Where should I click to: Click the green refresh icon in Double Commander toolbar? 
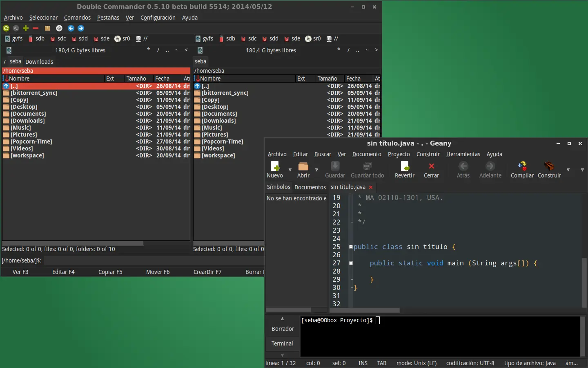(6, 28)
